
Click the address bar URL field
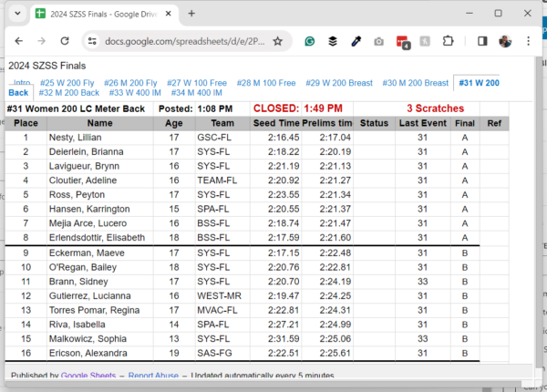(182, 41)
